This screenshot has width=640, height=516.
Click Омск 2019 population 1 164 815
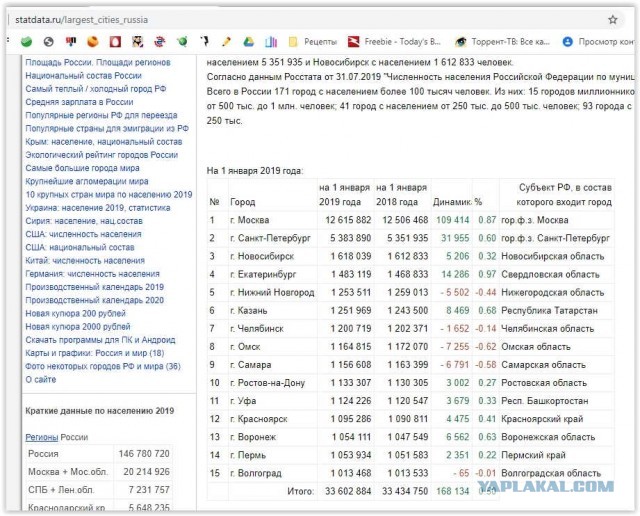point(351,347)
